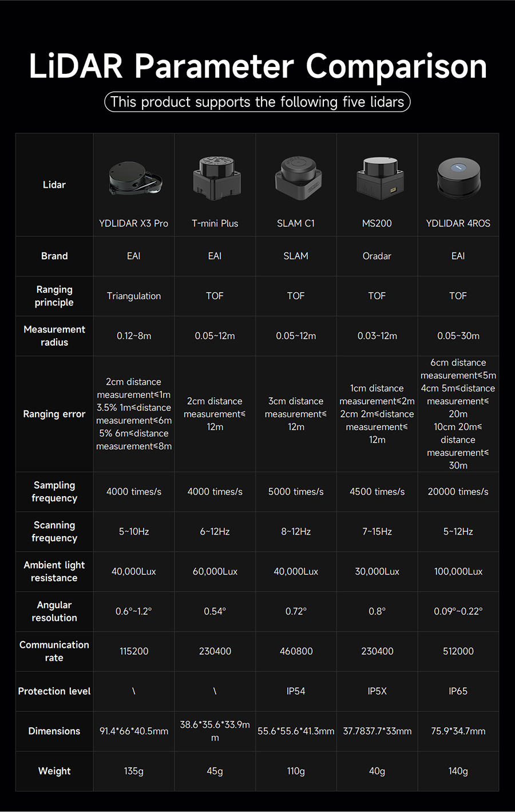
Task: Click the T-mini Plus lidar image
Action: pos(215,177)
